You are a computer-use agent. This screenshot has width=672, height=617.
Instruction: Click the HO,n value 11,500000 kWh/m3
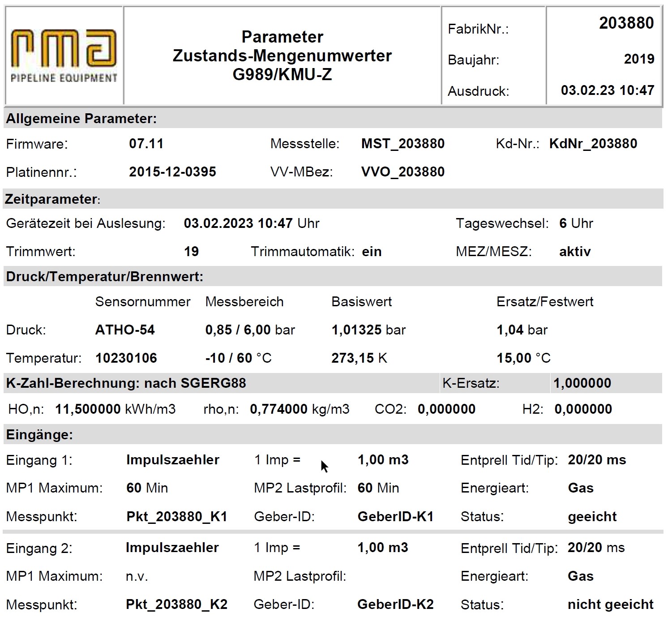(x=116, y=409)
